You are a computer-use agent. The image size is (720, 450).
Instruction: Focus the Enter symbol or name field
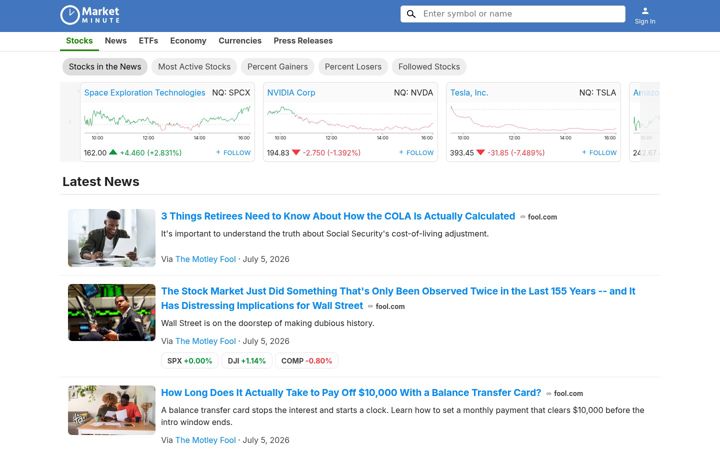click(512, 14)
